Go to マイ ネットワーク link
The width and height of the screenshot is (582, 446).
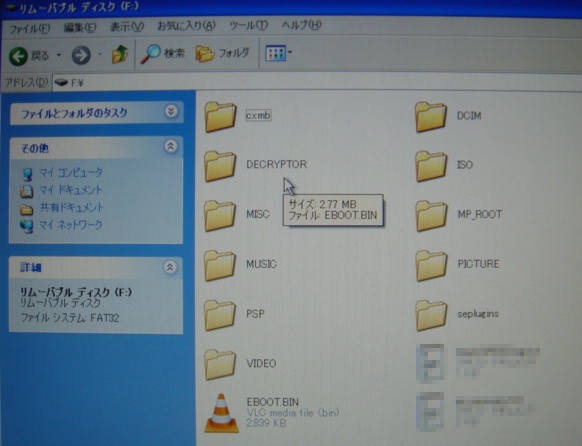(x=71, y=224)
